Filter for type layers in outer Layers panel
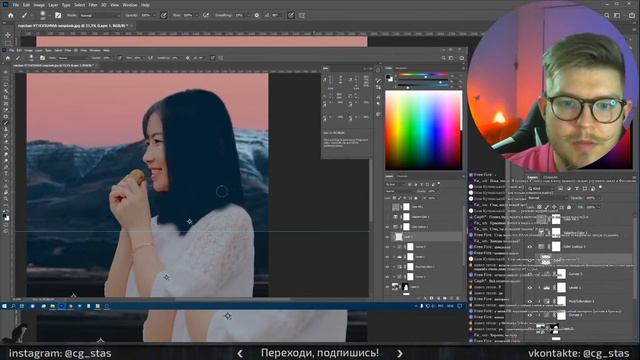This screenshot has height=360, width=640. tap(577, 189)
